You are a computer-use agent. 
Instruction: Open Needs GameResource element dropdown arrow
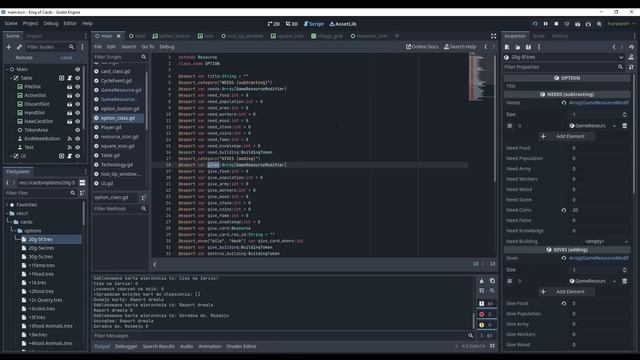coord(614,126)
